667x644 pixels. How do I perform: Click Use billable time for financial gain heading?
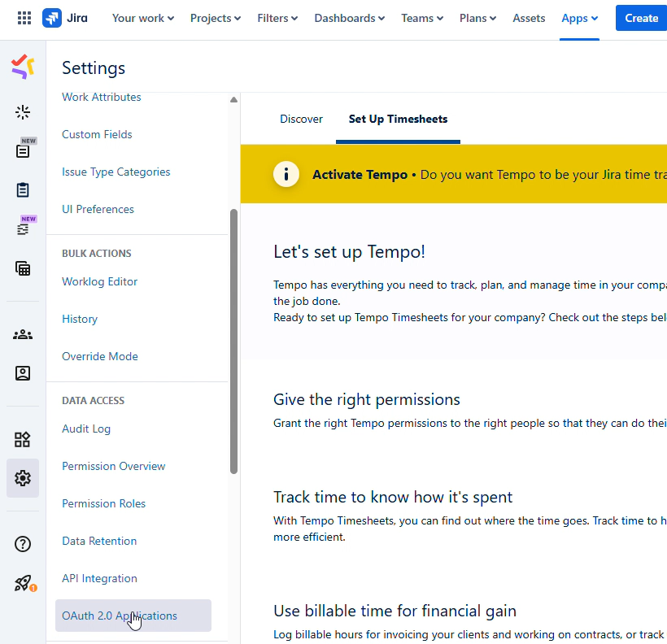(395, 611)
